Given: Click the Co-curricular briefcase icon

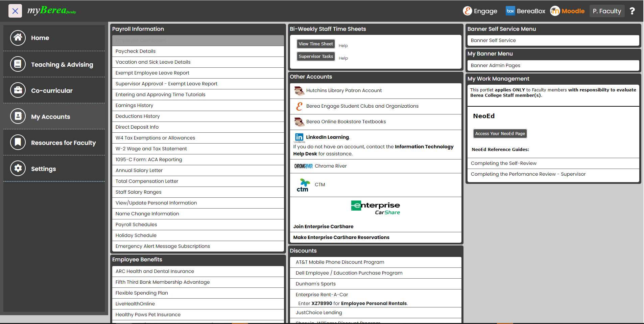Looking at the screenshot, I should coord(18,90).
